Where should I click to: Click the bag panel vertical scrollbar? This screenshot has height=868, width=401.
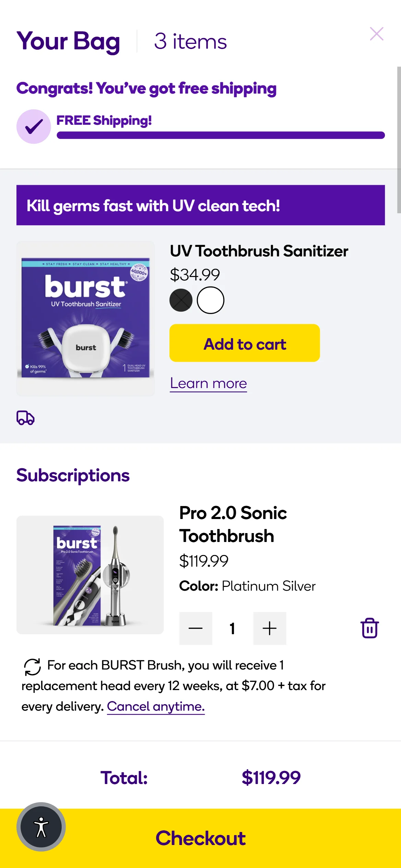pos(399,140)
